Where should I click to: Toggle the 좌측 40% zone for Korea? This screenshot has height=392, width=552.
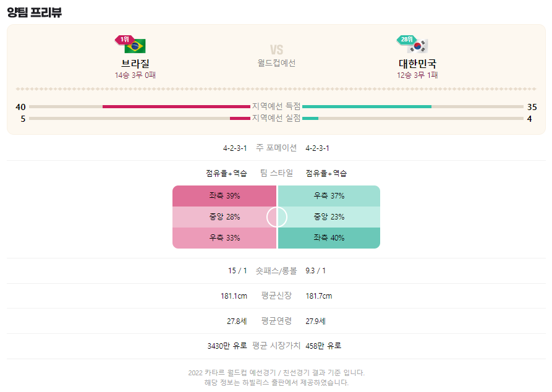[328, 237]
